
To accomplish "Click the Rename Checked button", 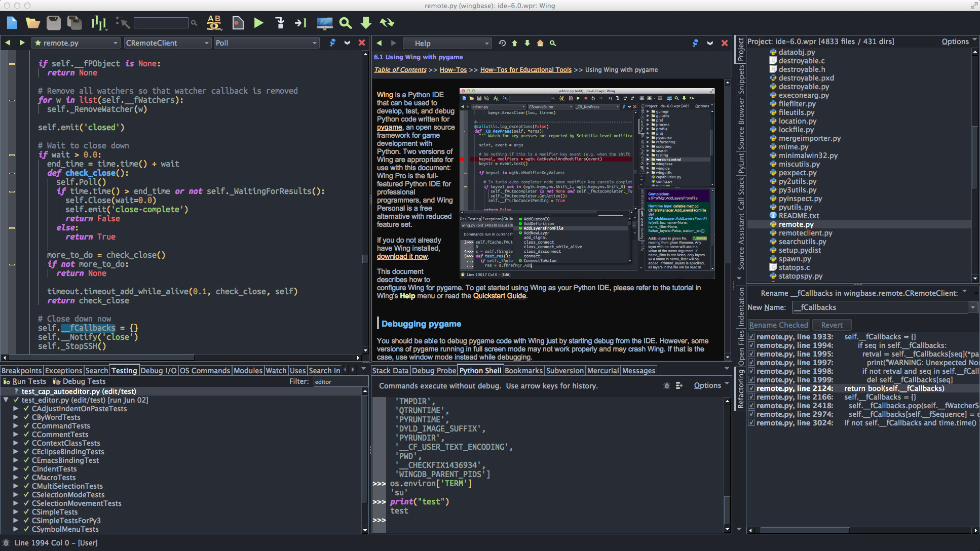I will (778, 325).
